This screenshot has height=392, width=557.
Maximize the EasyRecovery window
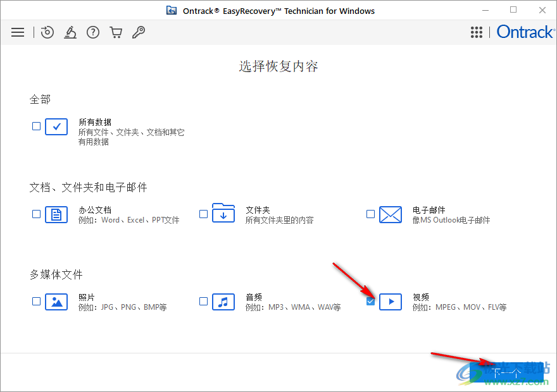coord(513,10)
